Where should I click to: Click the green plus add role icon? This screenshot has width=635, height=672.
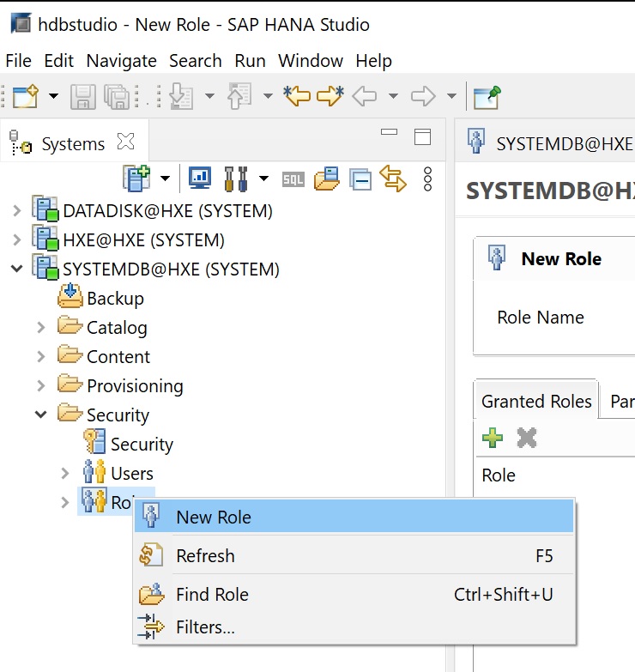click(x=493, y=438)
